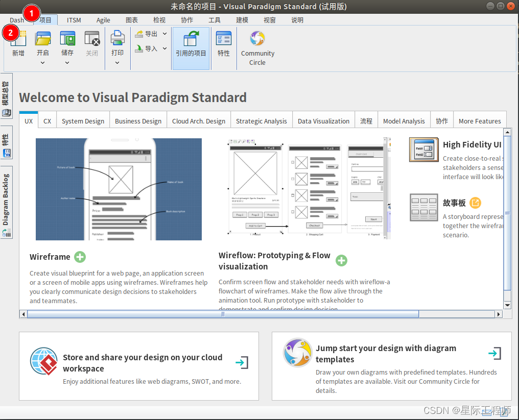Click the cloud workspace globe icon

[44, 361]
